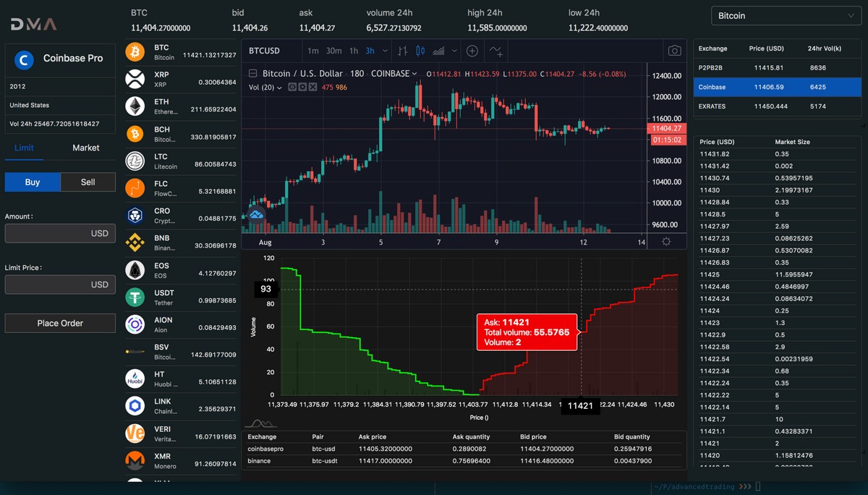Click the Coinbase Pro logo icon

click(25, 60)
